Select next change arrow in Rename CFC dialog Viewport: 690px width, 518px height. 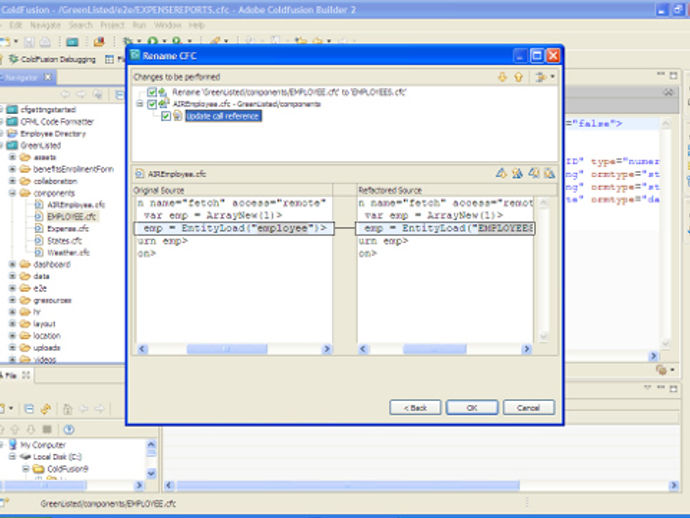502,77
